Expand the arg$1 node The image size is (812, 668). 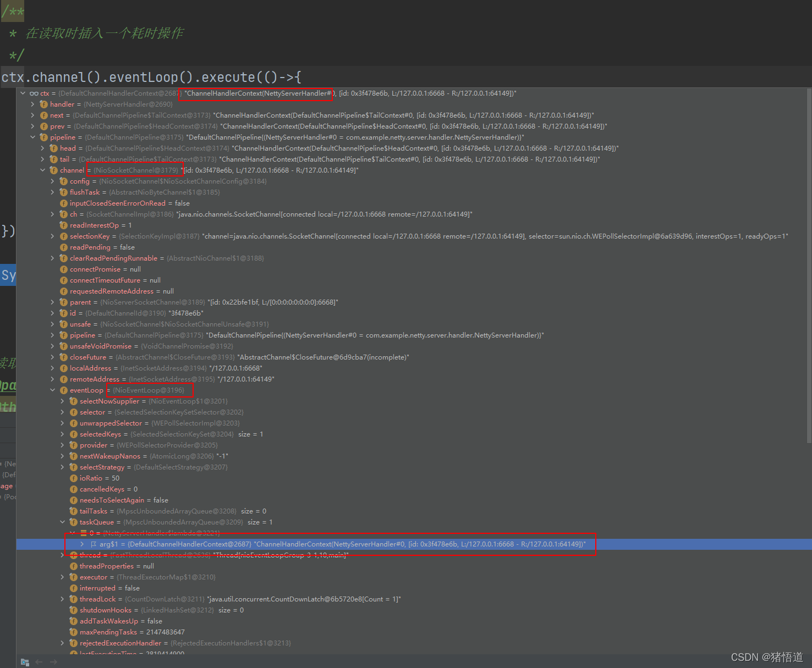(x=83, y=544)
